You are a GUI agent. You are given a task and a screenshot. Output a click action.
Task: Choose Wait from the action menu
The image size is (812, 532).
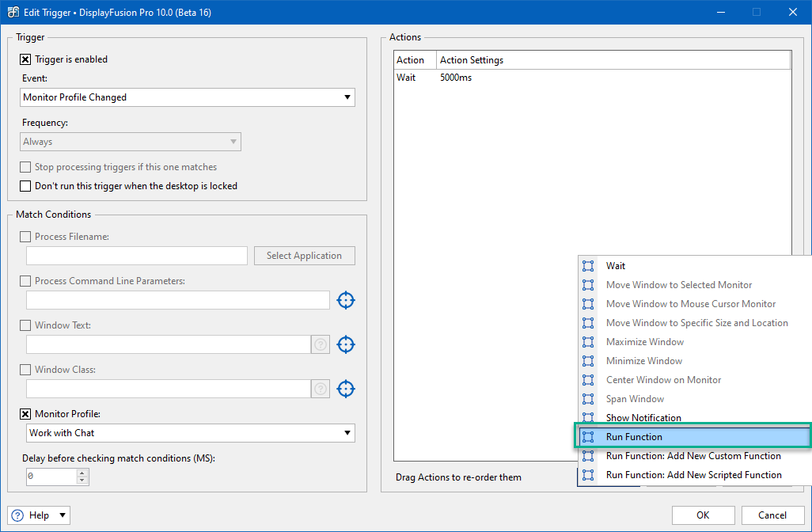(x=694, y=266)
